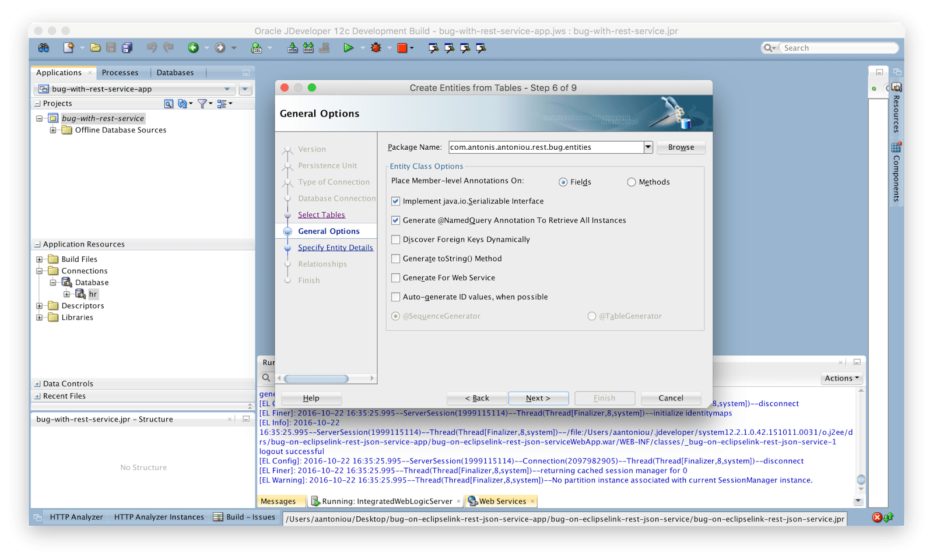The width and height of the screenshot is (933, 560).
Task: Click the red Debug bug icon
Action: click(376, 48)
